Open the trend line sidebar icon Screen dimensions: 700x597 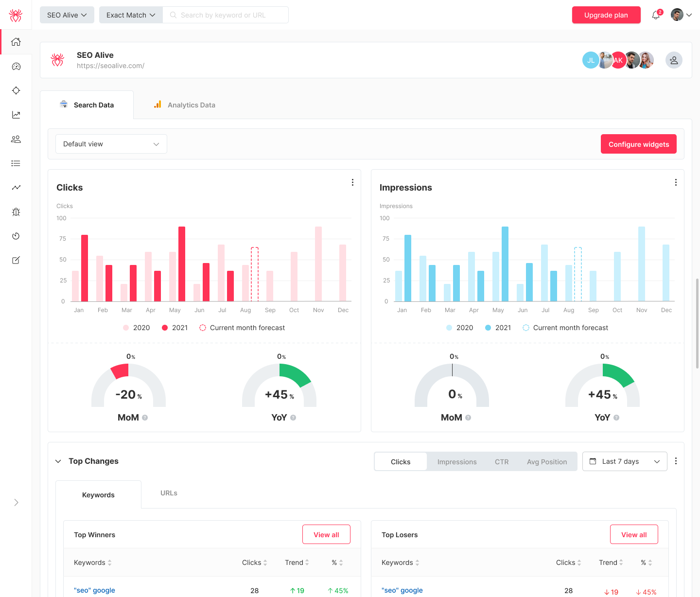[x=16, y=188]
